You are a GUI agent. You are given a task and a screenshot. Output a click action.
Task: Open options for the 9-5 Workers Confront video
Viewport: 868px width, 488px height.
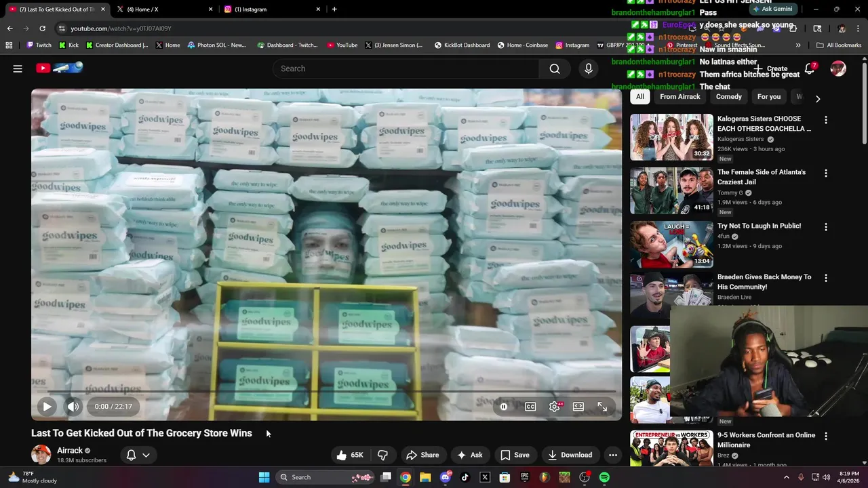pos(826,436)
